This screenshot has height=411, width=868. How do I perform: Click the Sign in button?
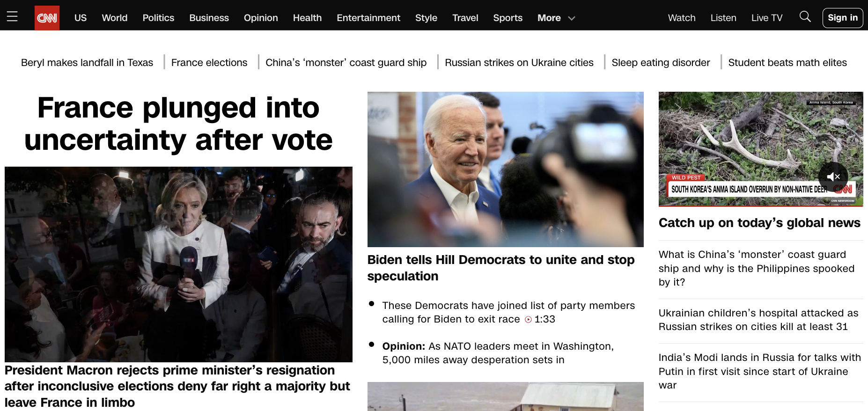click(x=843, y=18)
